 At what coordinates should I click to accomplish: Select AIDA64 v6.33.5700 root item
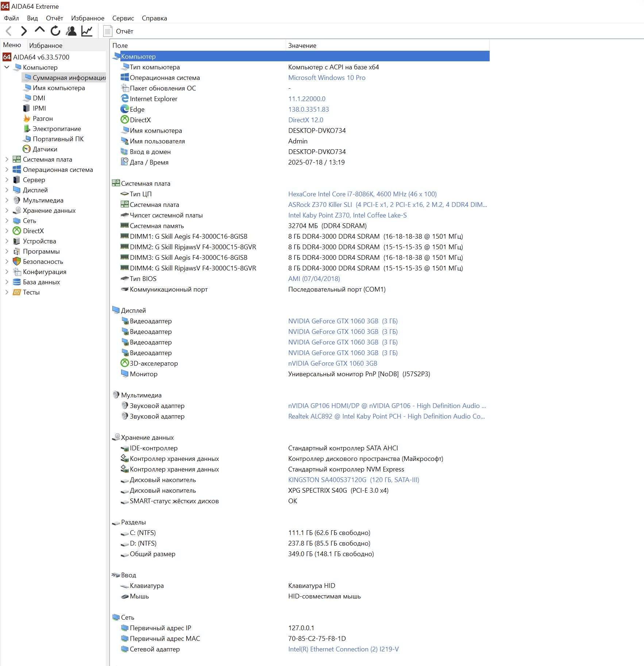coord(36,57)
